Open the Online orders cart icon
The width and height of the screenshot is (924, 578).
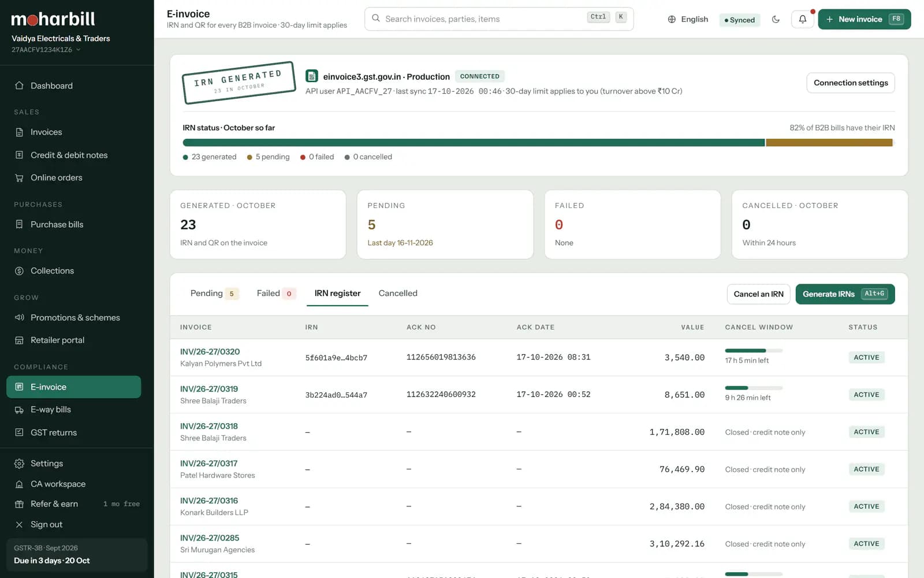19,178
